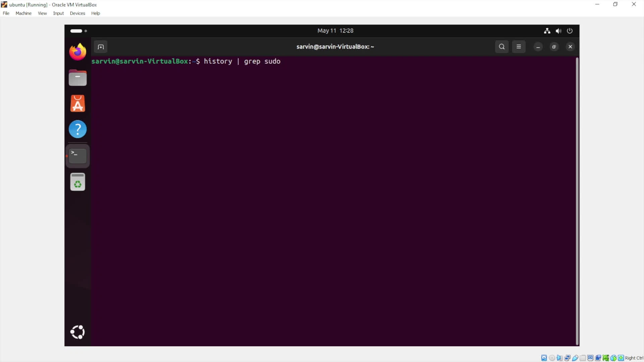Click the USB devices status icon
The height and width of the screenshot is (362, 644).
[575, 358]
